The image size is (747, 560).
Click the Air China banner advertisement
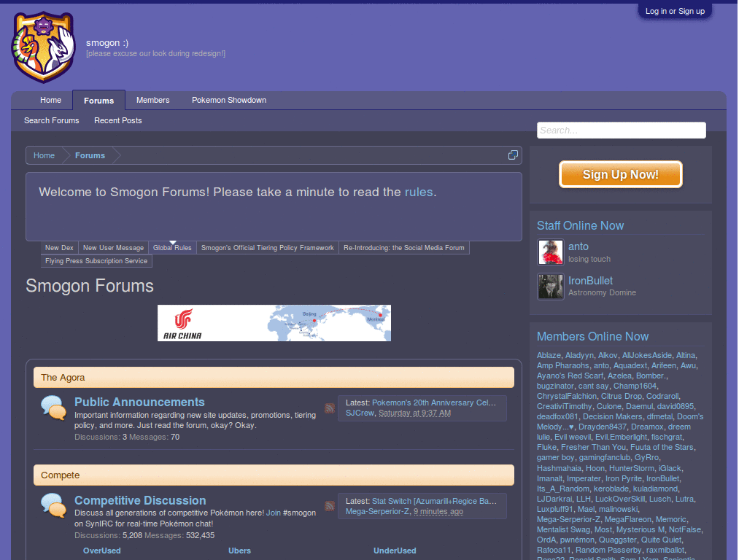pyautogui.click(x=274, y=323)
